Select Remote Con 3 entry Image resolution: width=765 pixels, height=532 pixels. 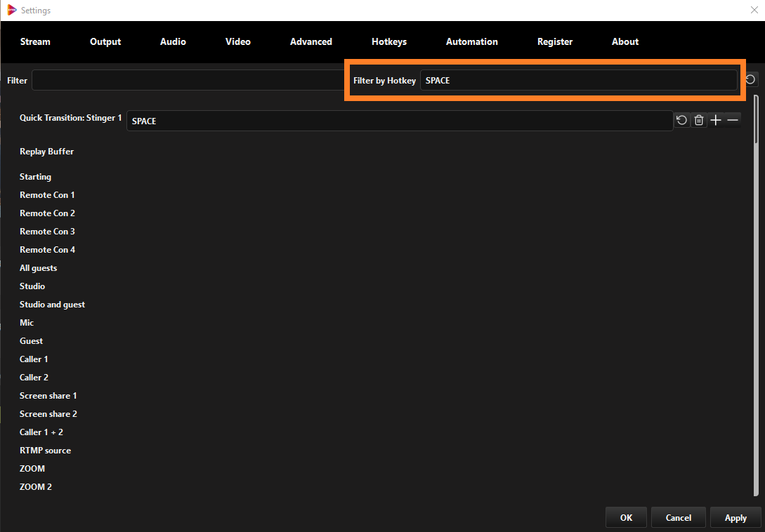(x=47, y=231)
